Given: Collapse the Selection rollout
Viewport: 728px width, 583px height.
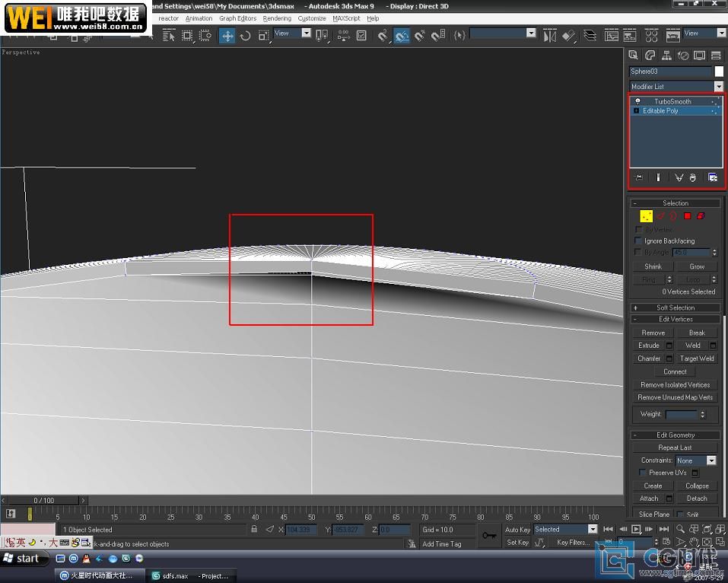Looking at the screenshot, I should click(x=676, y=203).
